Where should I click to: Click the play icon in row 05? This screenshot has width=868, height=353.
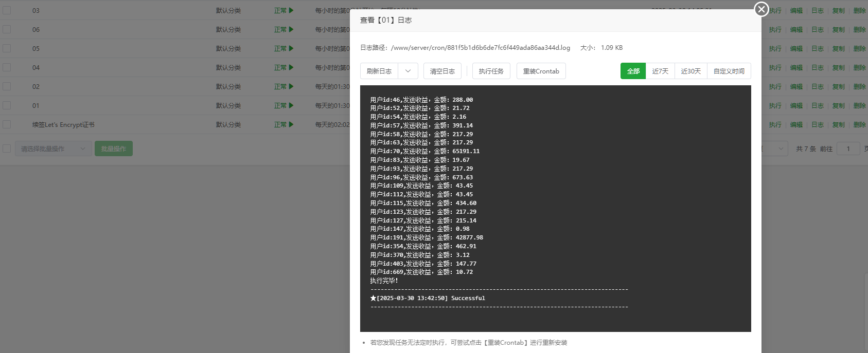click(291, 48)
